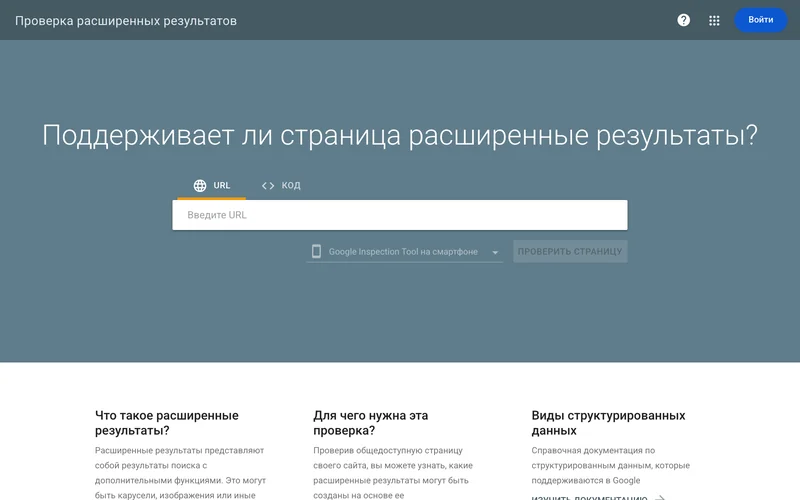The image size is (800, 500).
Task: Click paragraph starting Проверив общедоступную страницу
Action: pos(393,472)
